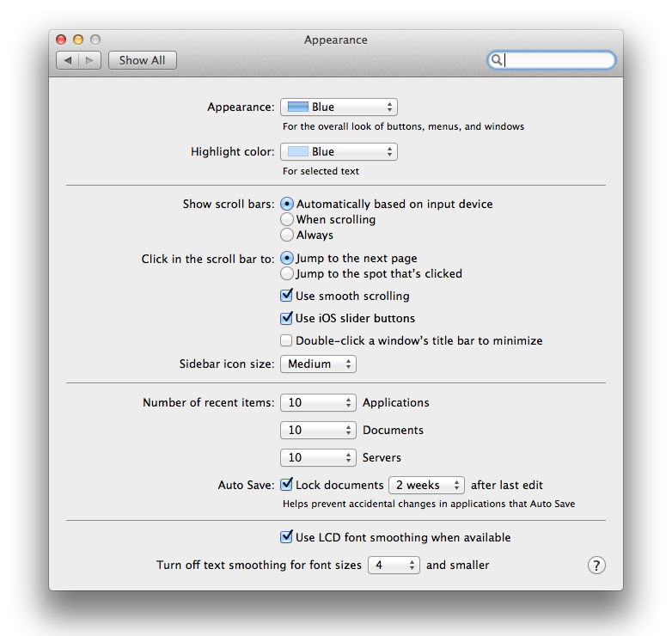Open the Sidebar icon size dropdown
672x636 pixels.
pos(318,364)
